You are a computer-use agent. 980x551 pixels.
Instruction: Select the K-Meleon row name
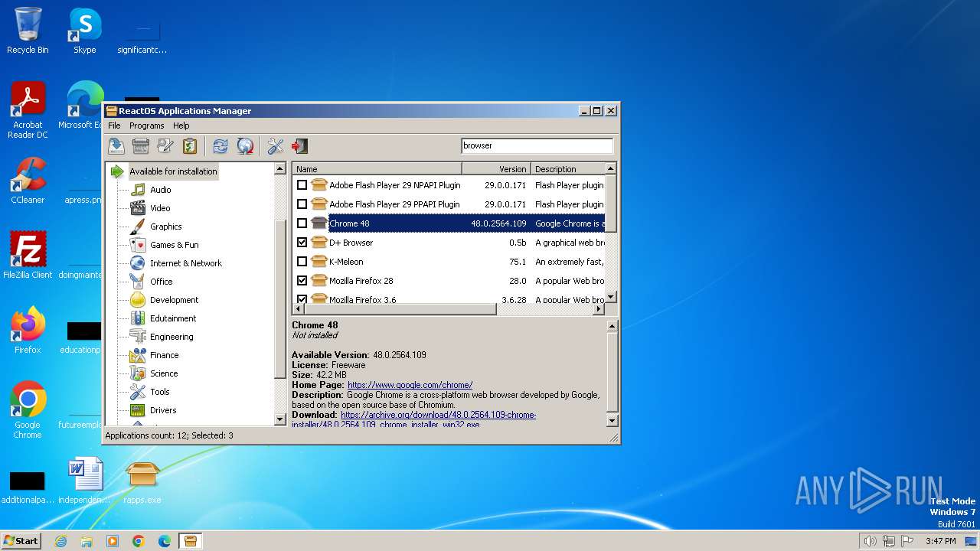[x=346, y=262]
